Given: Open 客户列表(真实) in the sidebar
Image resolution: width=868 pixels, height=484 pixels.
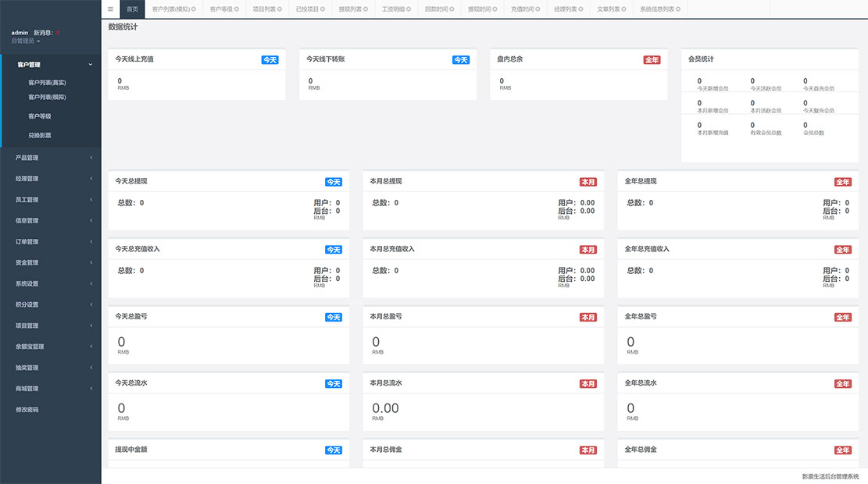Looking at the screenshot, I should (x=47, y=83).
